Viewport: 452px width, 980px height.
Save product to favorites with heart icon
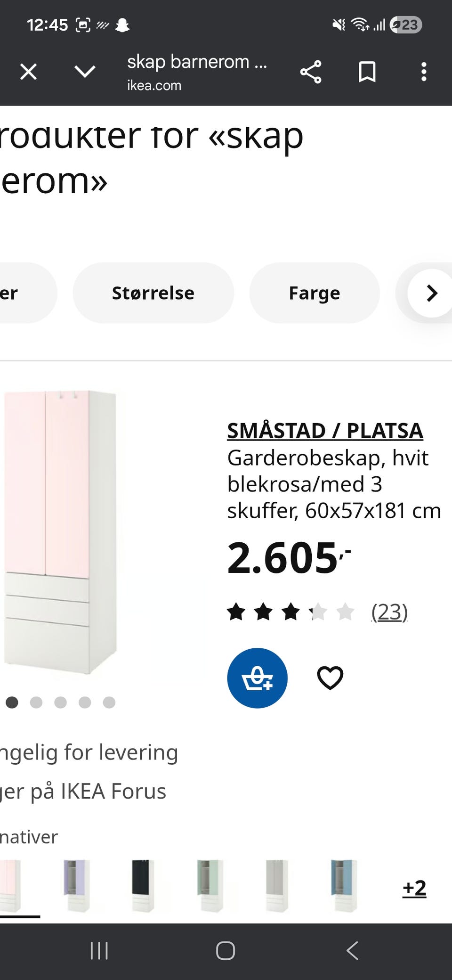(x=330, y=678)
